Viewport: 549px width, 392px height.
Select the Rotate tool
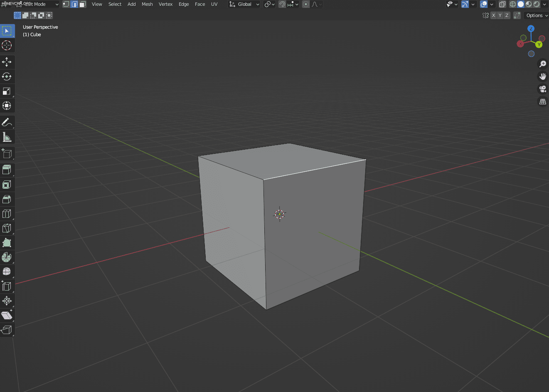[7, 76]
